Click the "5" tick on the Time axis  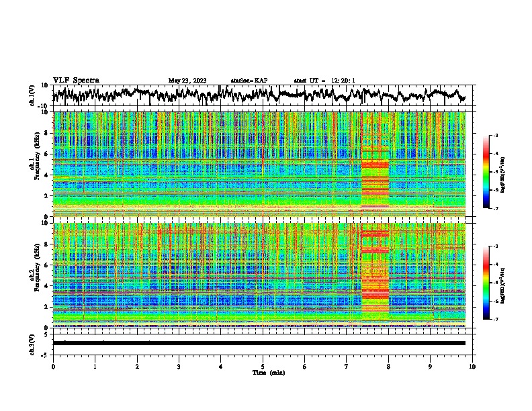263,367
